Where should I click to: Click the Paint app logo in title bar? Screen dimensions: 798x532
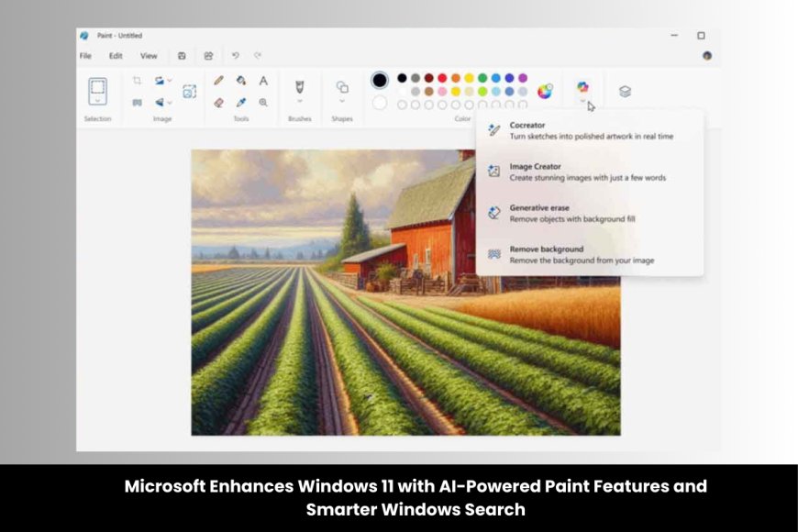(84, 36)
